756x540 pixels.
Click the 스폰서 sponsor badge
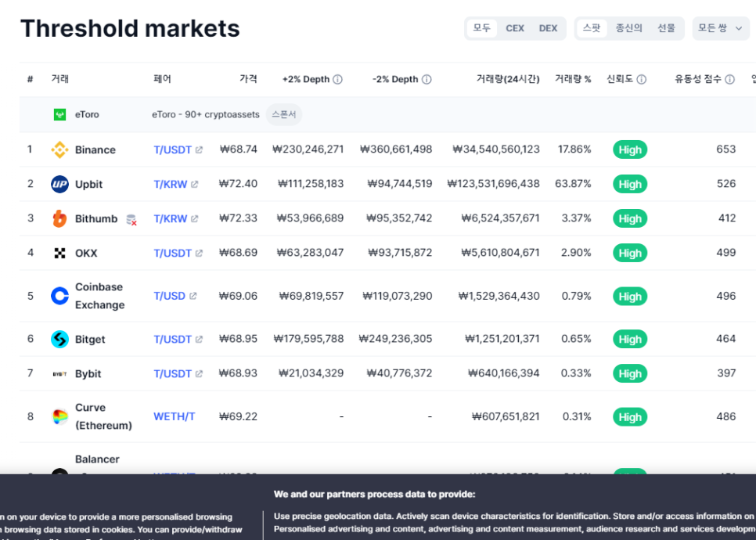click(x=284, y=115)
